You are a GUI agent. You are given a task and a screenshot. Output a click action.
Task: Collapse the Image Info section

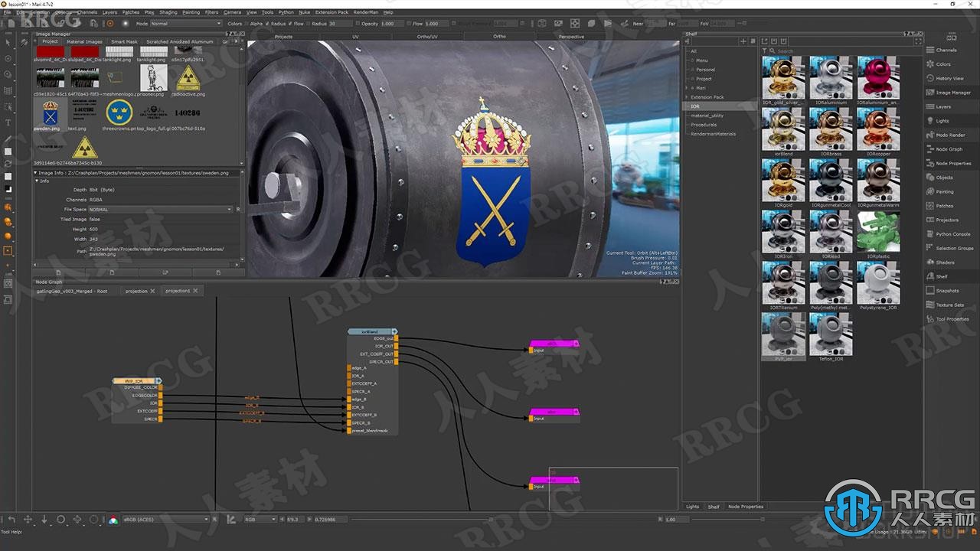[x=36, y=172]
